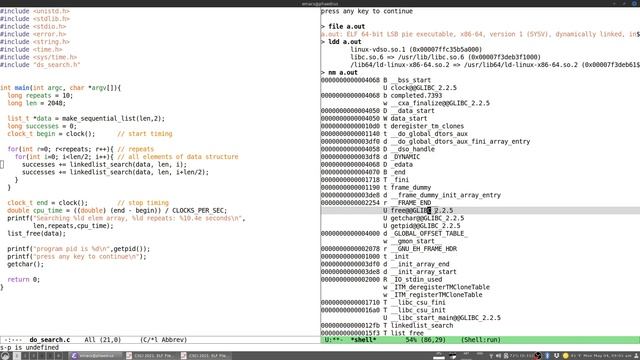The width and height of the screenshot is (640, 360).
Task: Click the 'completed.7393' symbol line
Action: (381, 96)
